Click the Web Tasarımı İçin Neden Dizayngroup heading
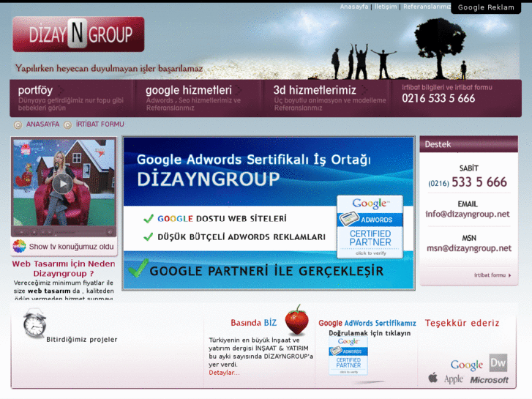 [x=64, y=269]
